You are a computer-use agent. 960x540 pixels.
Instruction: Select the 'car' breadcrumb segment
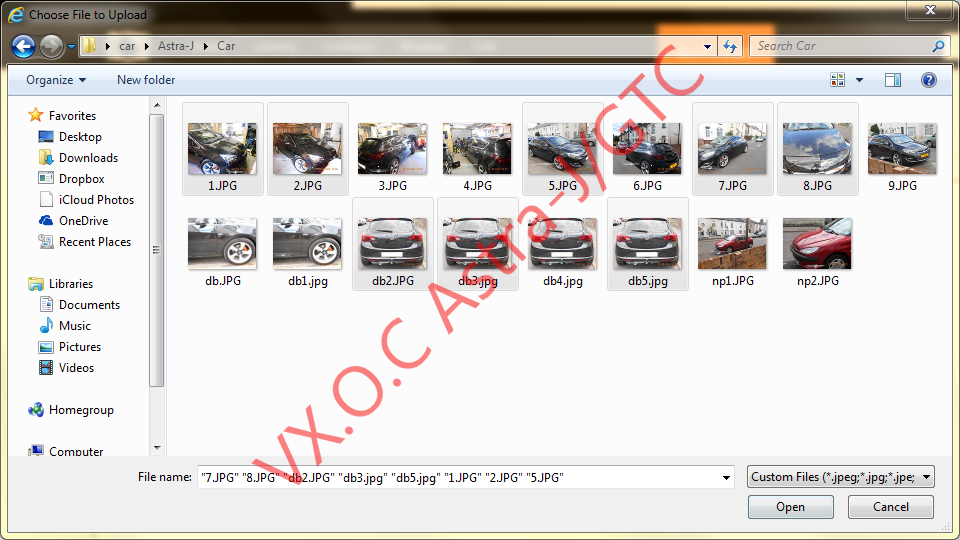[127, 46]
